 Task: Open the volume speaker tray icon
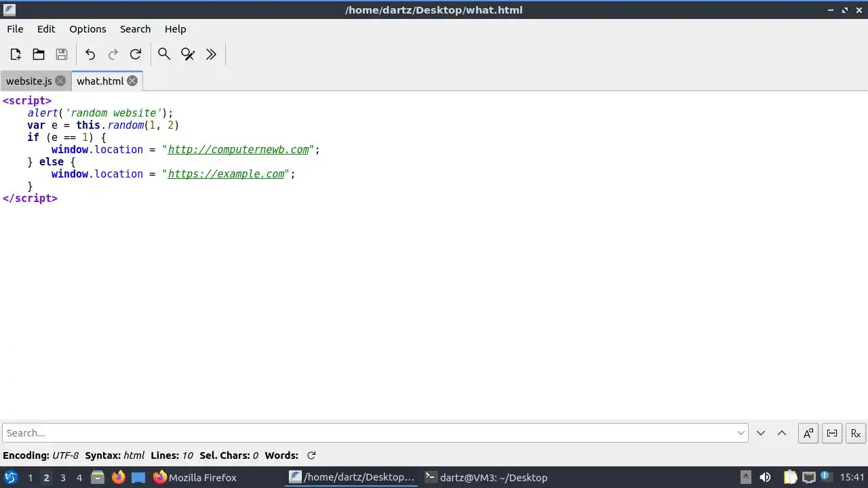pos(765,477)
